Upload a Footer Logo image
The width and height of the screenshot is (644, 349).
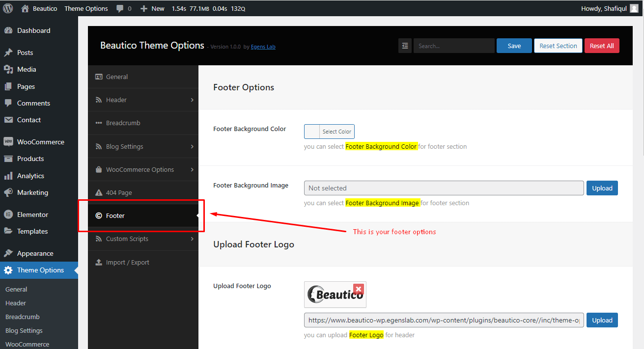pos(602,320)
